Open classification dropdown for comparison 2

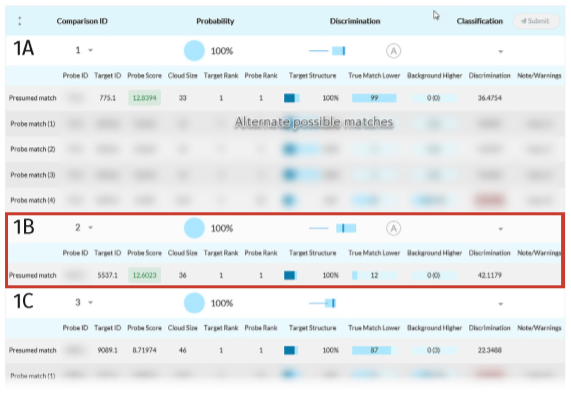click(x=501, y=229)
